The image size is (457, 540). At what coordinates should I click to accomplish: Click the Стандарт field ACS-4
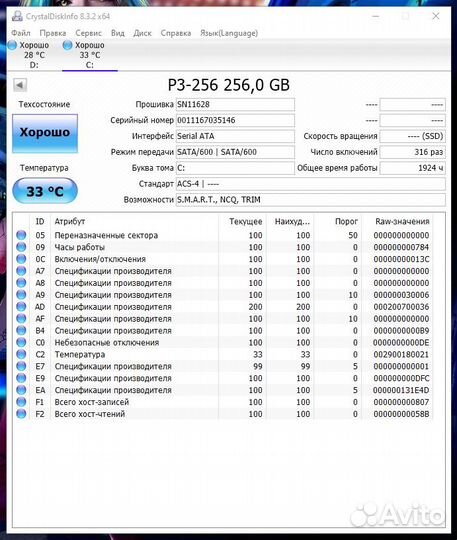pos(311,184)
